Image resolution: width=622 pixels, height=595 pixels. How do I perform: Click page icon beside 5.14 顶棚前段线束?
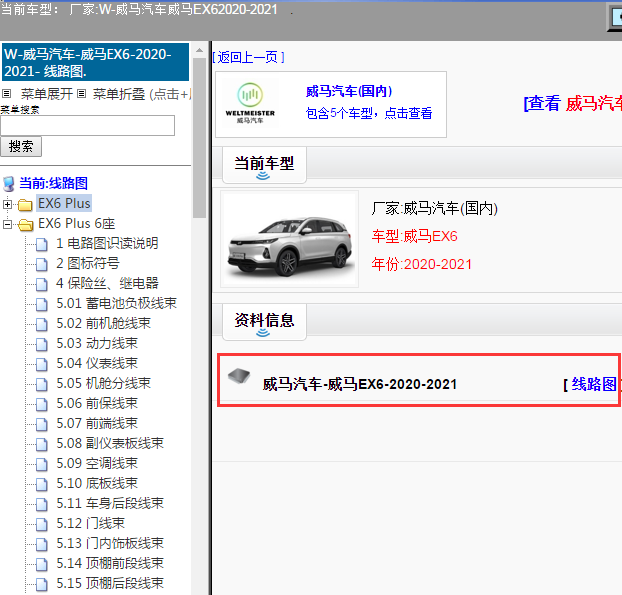[42, 564]
